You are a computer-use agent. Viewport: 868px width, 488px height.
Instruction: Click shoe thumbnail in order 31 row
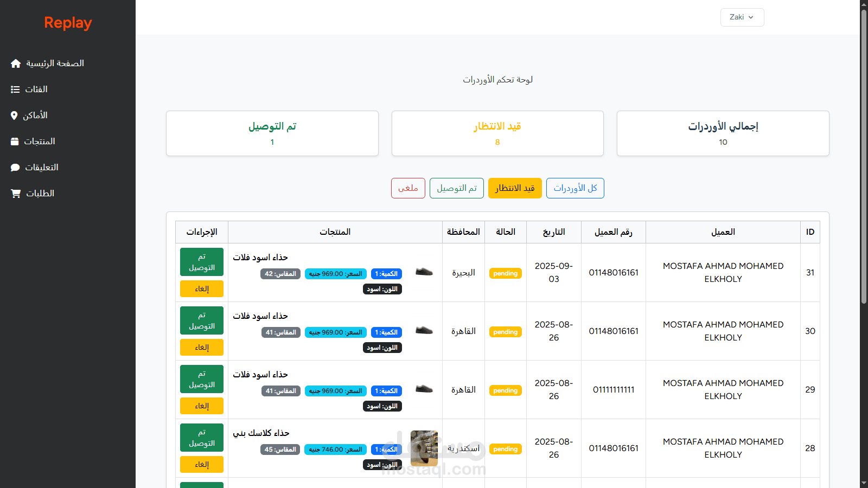424,272
